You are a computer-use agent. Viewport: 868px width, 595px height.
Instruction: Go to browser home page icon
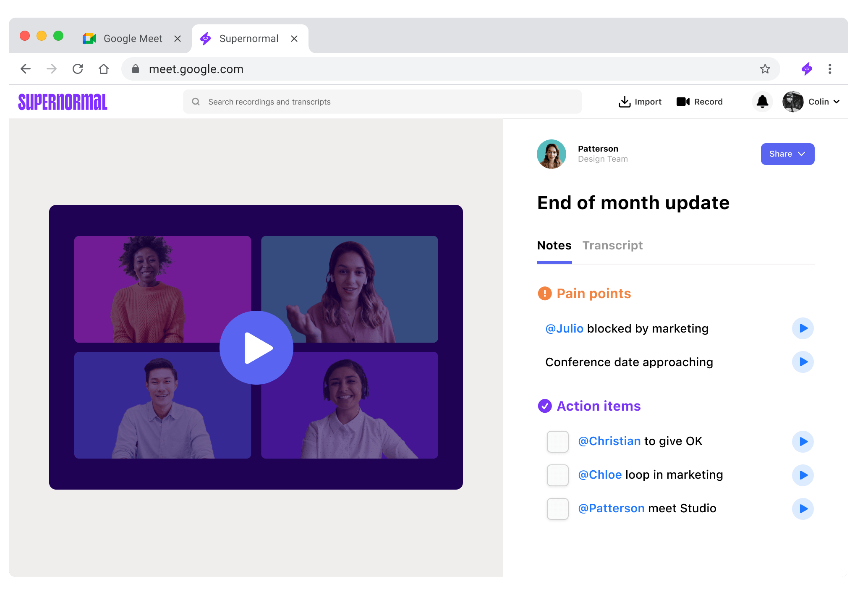104,69
